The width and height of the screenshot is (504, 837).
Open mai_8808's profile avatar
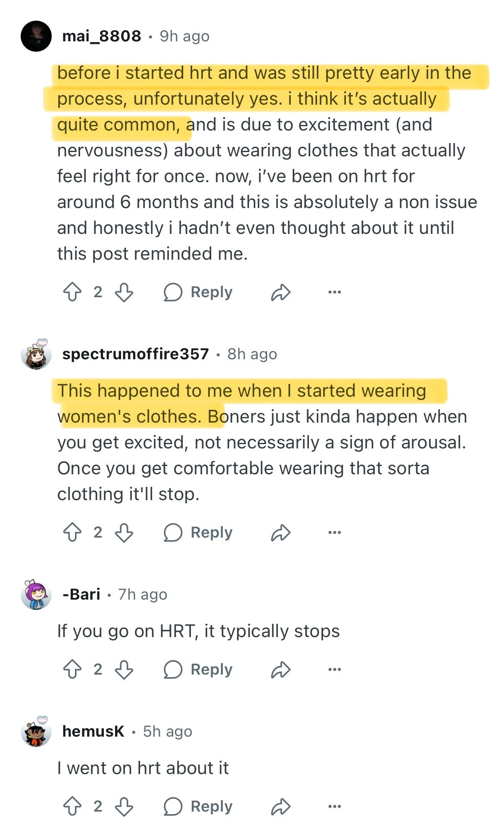(36, 36)
